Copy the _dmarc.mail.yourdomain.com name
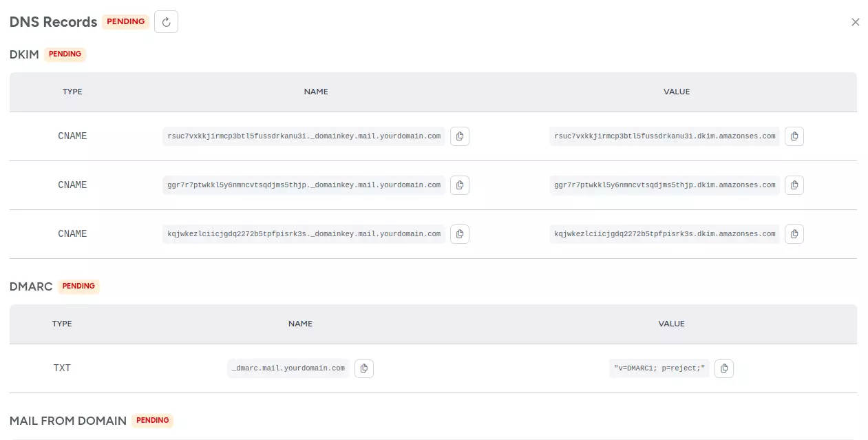This screenshot has height=440, width=868. (x=364, y=368)
